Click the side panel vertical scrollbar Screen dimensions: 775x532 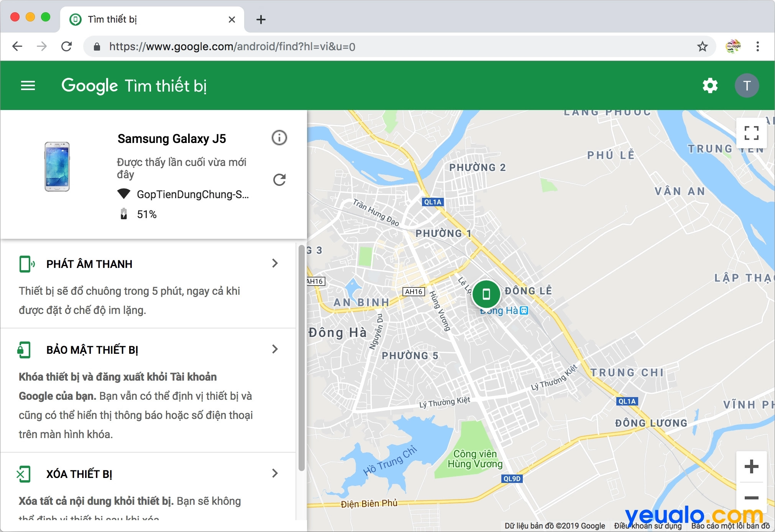tap(302, 358)
